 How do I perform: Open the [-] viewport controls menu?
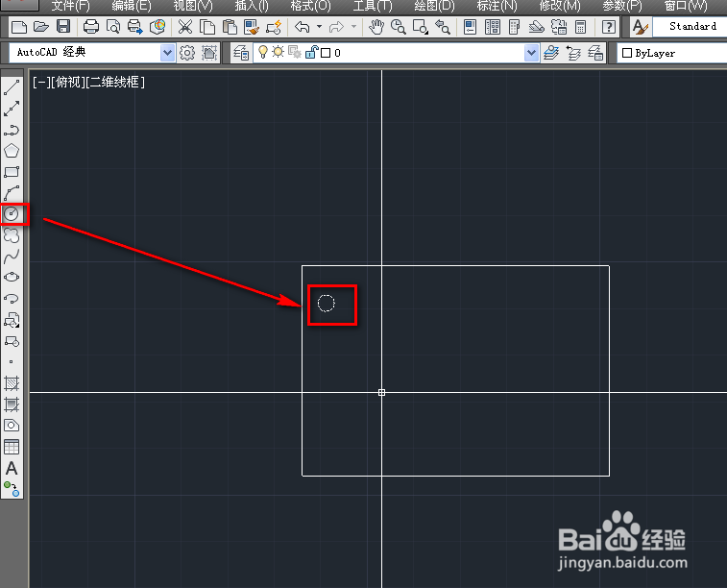tap(40, 83)
